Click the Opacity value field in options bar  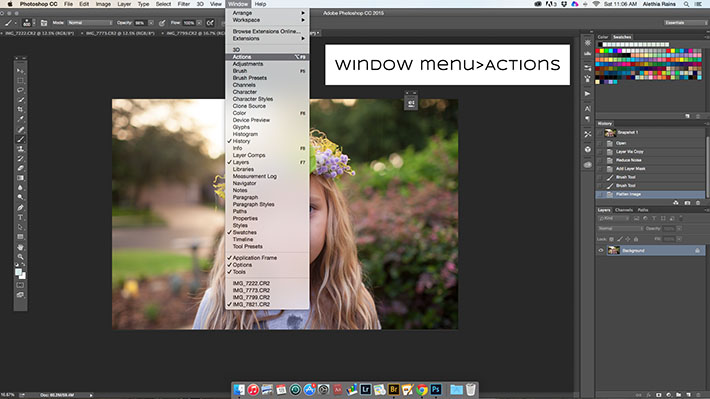[140, 23]
